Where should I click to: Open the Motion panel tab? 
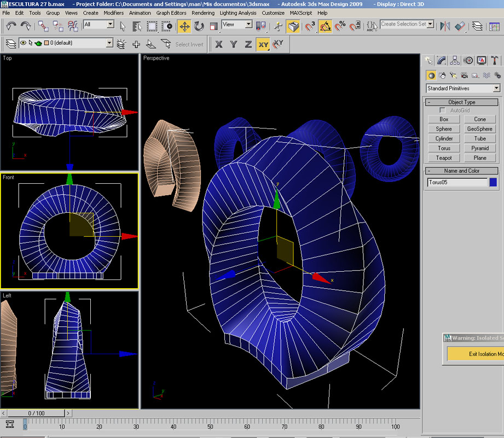click(468, 61)
